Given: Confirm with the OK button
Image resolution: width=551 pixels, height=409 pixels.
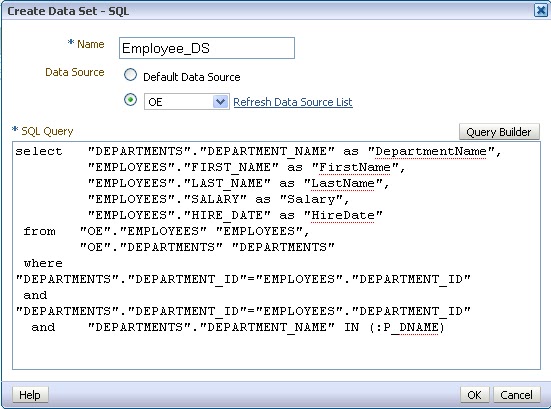Looking at the screenshot, I should click(474, 395).
